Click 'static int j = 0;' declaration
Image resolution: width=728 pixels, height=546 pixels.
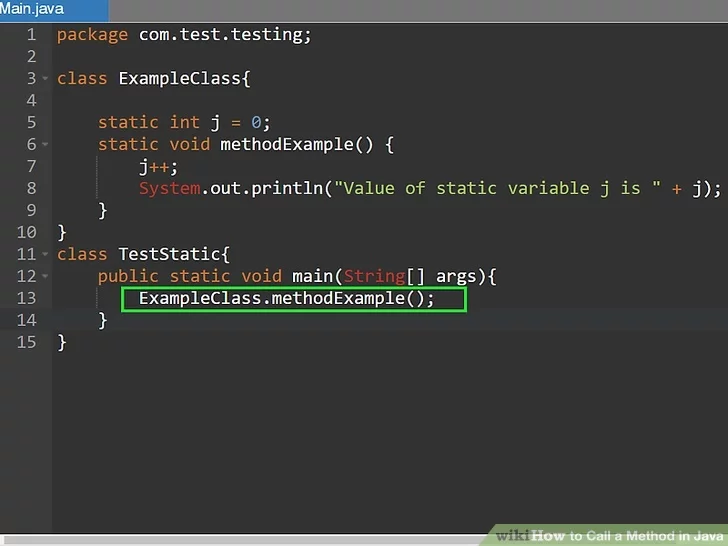[184, 123]
